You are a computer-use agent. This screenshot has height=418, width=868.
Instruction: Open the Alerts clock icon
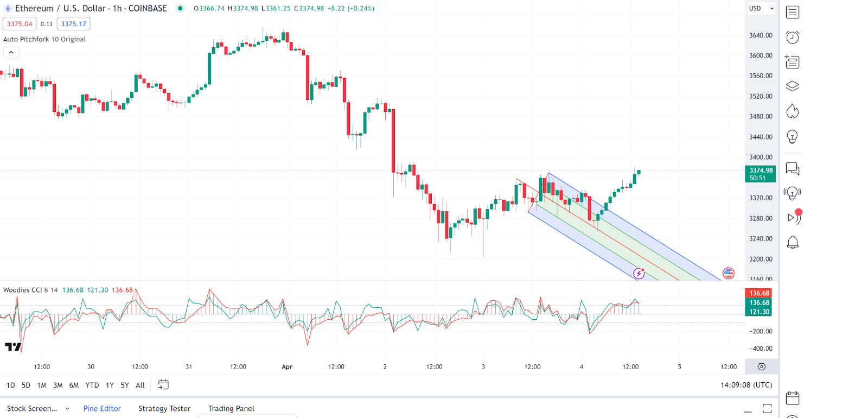click(793, 37)
